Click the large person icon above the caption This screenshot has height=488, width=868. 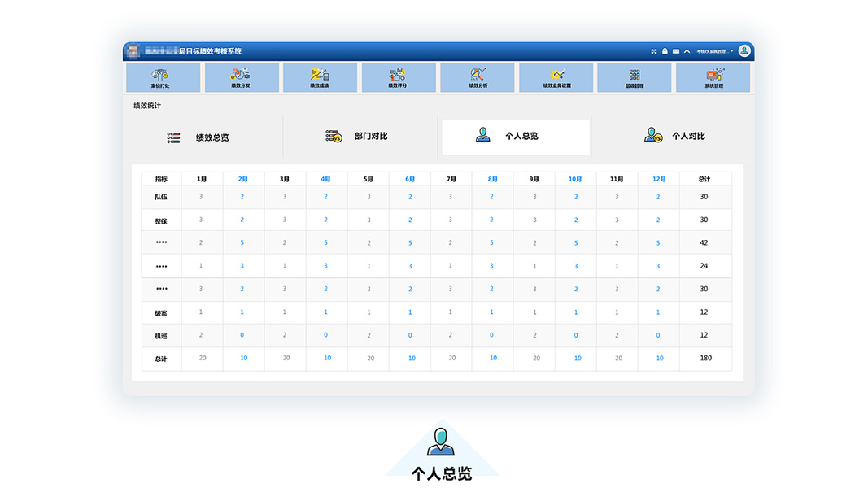click(x=441, y=442)
